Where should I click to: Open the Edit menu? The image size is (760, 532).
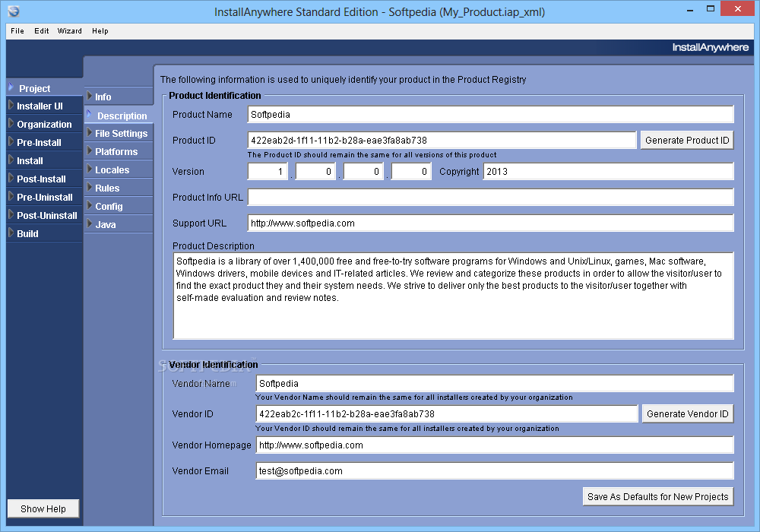pyautogui.click(x=41, y=31)
